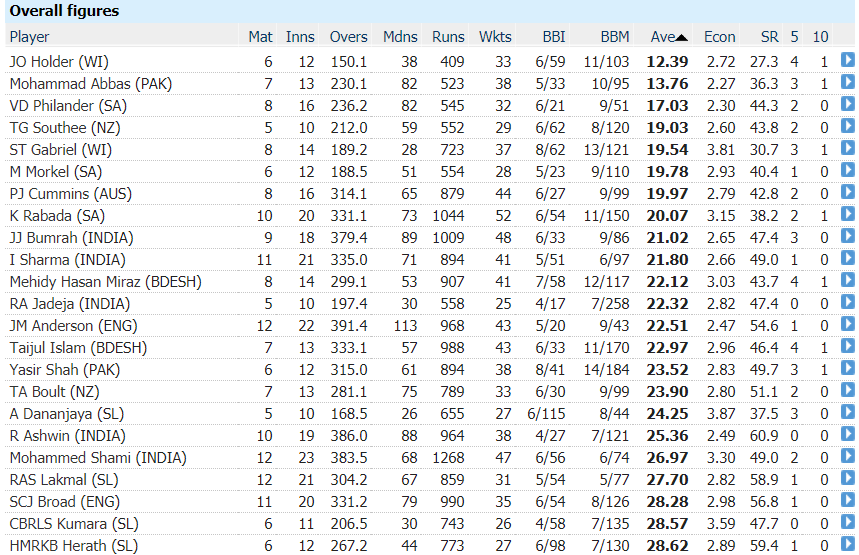Image resolution: width=859 pixels, height=555 pixels.
Task: Sort table by Overs column header
Action: click(x=348, y=37)
